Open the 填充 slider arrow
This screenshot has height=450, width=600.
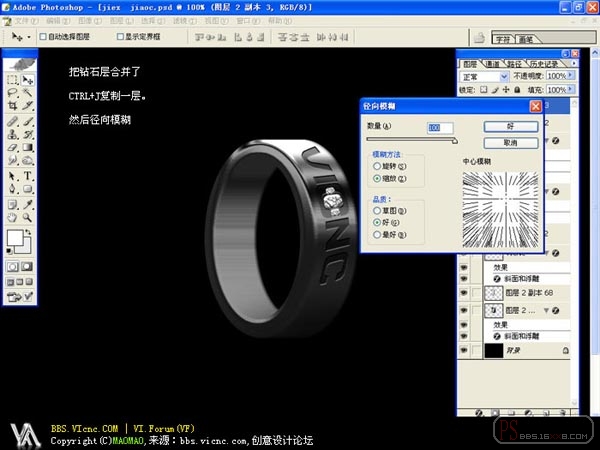click(x=571, y=89)
